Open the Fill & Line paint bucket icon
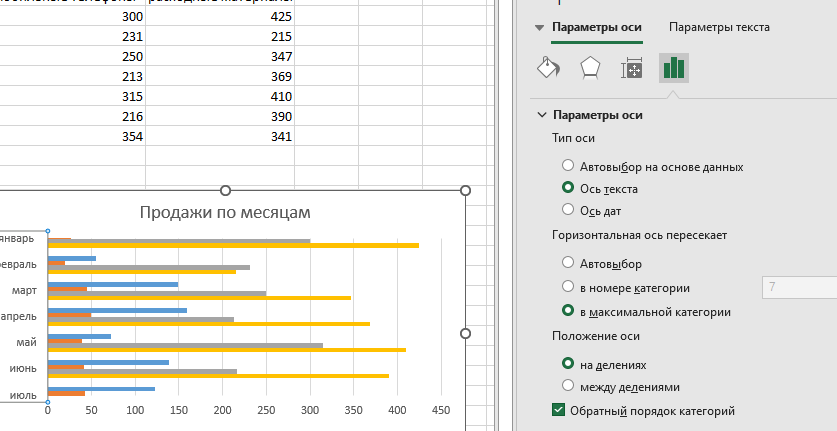This screenshot has width=837, height=431. (x=547, y=68)
